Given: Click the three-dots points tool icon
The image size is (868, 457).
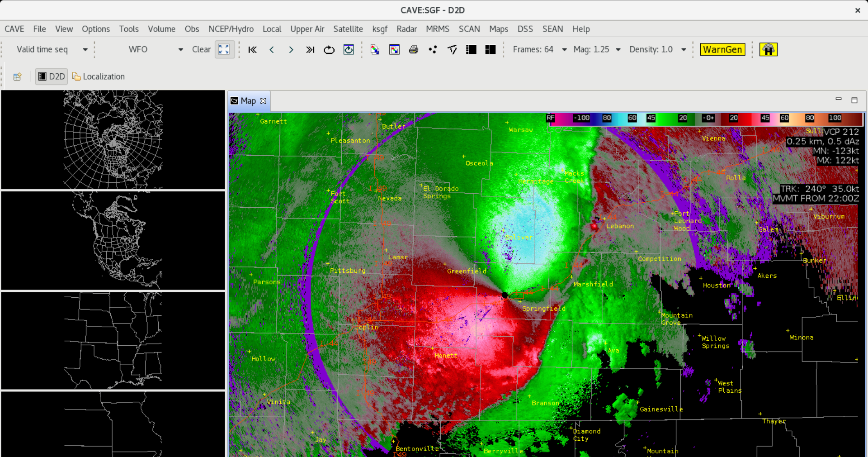Looking at the screenshot, I should tap(433, 50).
